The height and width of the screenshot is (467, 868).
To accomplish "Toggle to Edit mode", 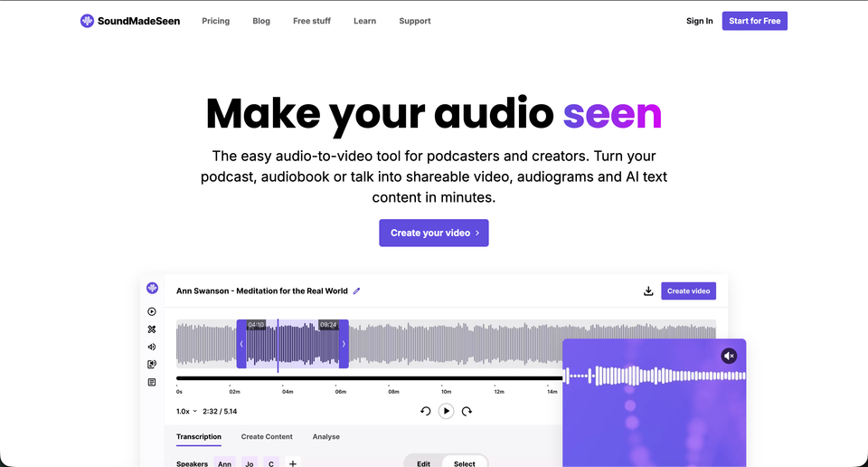I will point(423,463).
